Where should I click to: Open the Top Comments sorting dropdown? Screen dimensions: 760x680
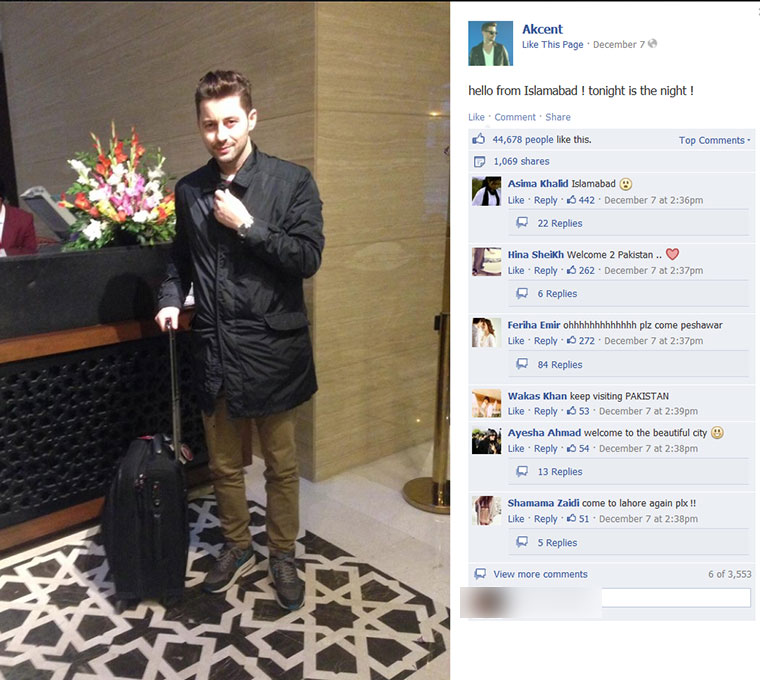(714, 140)
